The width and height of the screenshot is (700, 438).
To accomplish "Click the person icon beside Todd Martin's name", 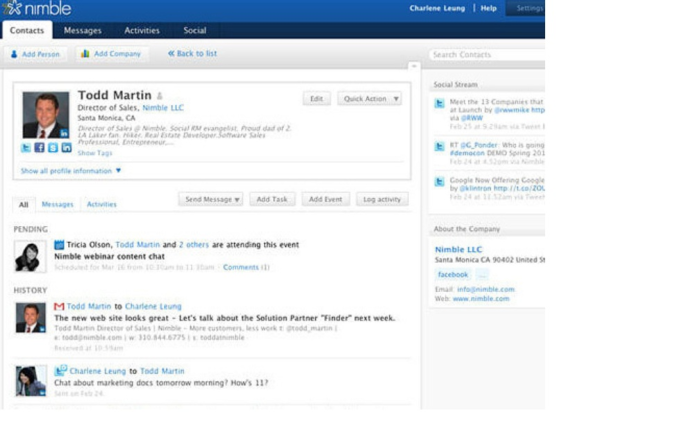I will coord(160,96).
